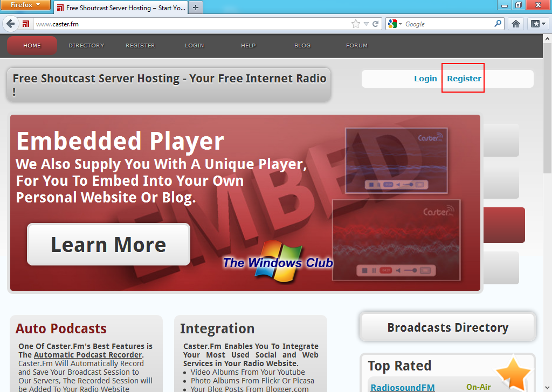The height and width of the screenshot is (392, 552).
Task: Click the lower red embedded player preview
Action: click(396, 240)
